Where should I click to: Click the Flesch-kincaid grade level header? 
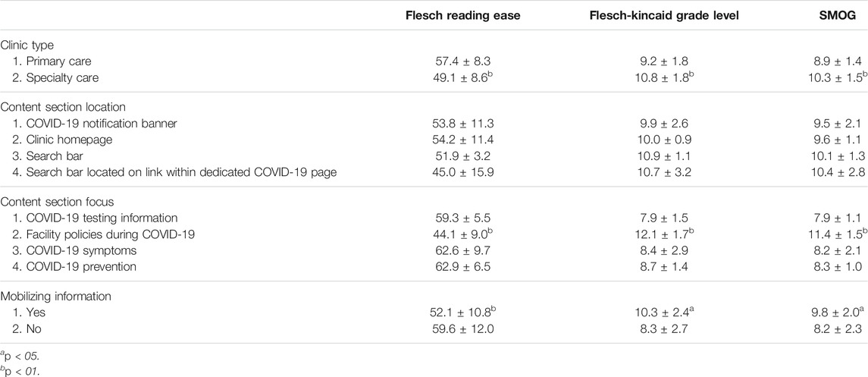tap(664, 15)
